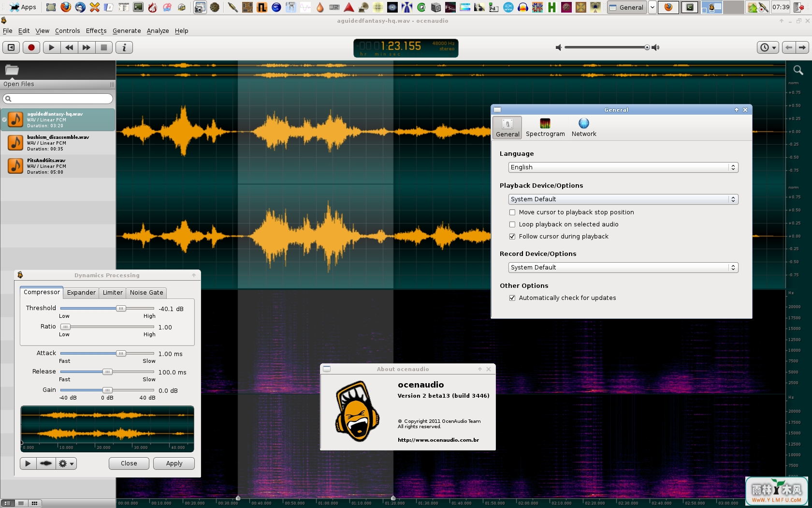This screenshot has height=508, width=812.
Task: Open the Edit menu
Action: (x=24, y=30)
